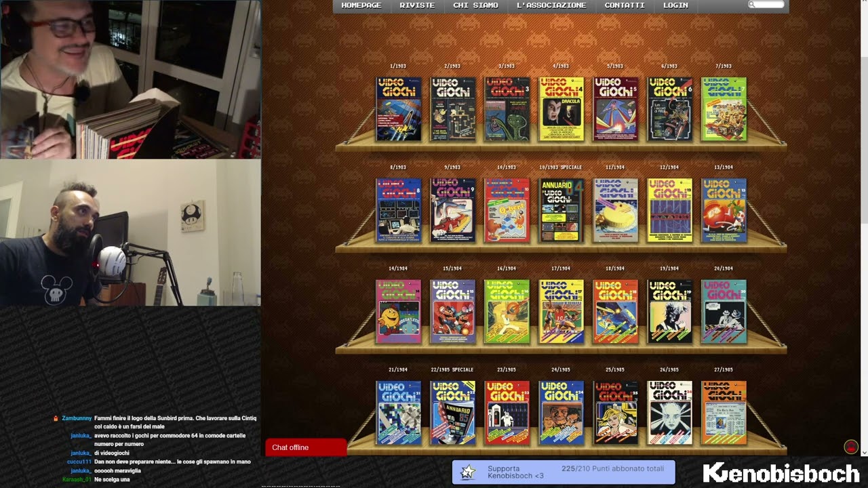Click the lock badge beside Zambunnny
The width and height of the screenshot is (868, 488).
(x=56, y=419)
